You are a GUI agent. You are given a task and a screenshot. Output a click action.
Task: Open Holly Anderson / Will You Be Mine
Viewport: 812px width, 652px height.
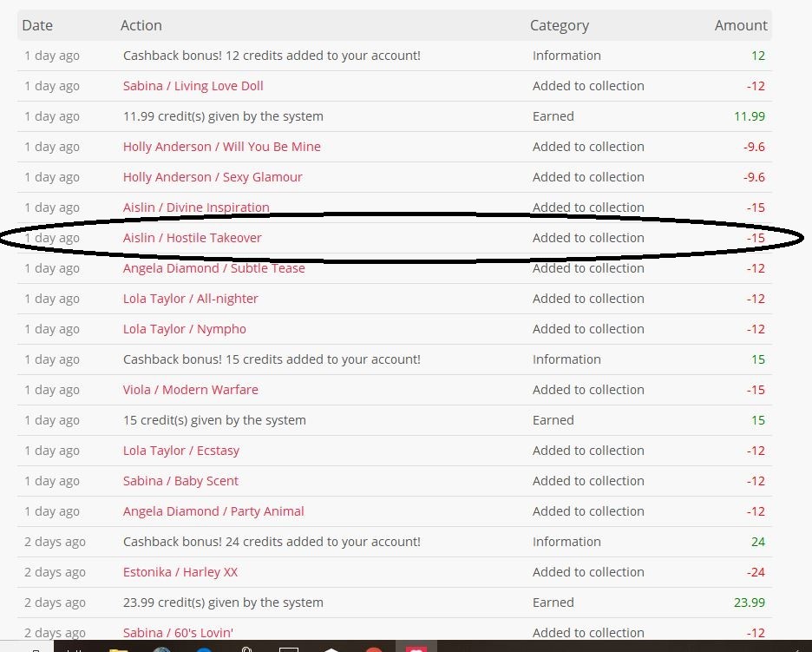(x=221, y=147)
